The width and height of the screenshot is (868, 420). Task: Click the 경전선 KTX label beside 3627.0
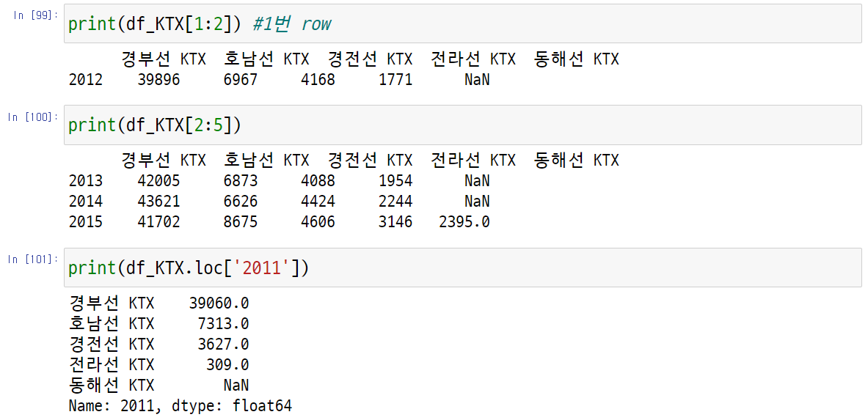112,345
